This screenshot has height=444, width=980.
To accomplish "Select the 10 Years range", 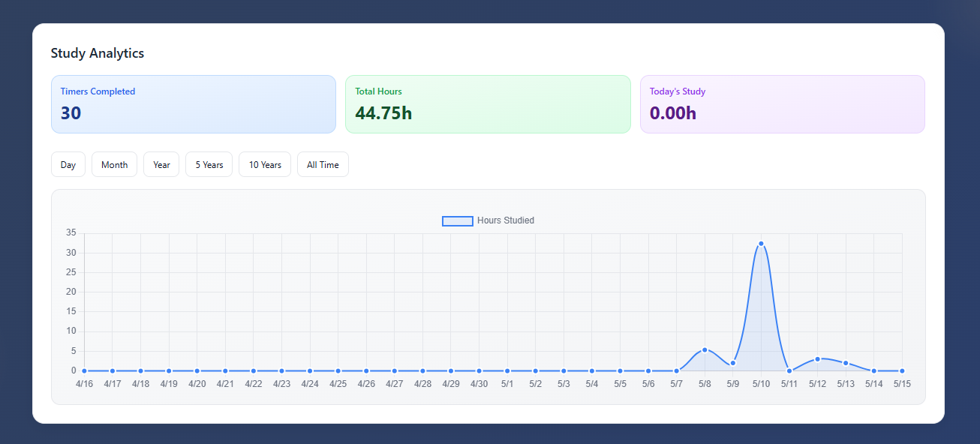I will pos(265,164).
